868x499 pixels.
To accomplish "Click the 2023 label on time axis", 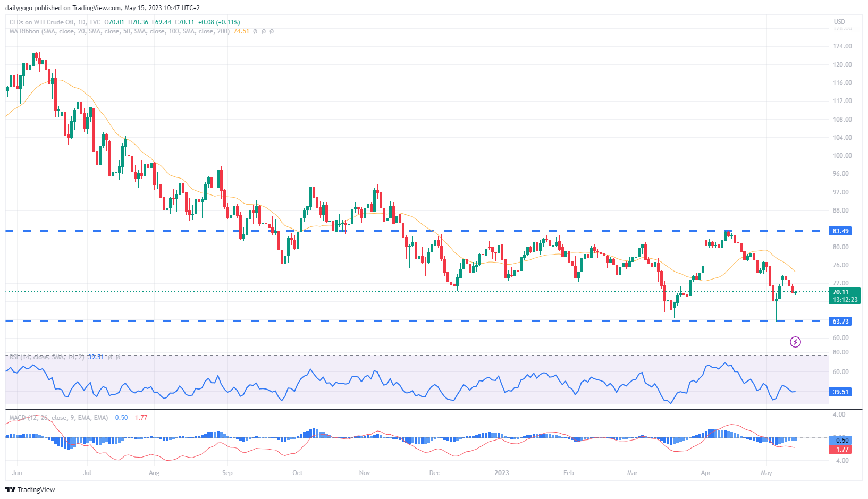I will point(502,473).
